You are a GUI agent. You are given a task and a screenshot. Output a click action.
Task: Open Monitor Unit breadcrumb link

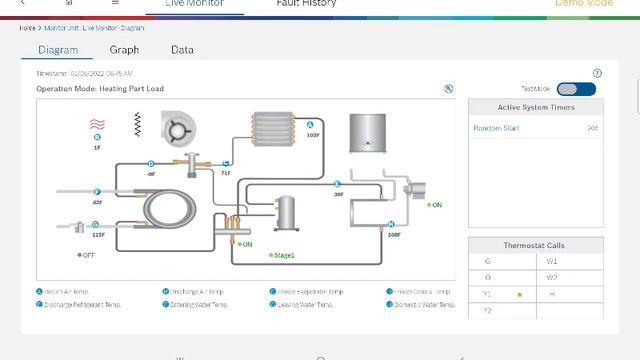coord(61,28)
